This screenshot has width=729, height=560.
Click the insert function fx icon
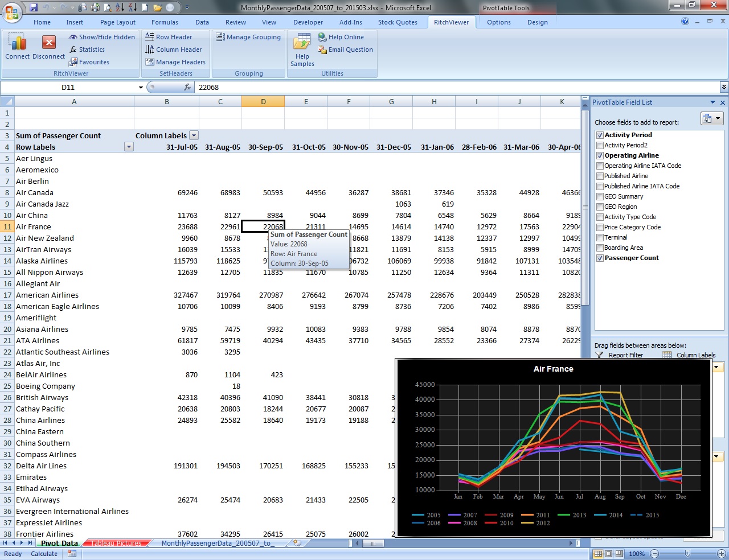187,87
